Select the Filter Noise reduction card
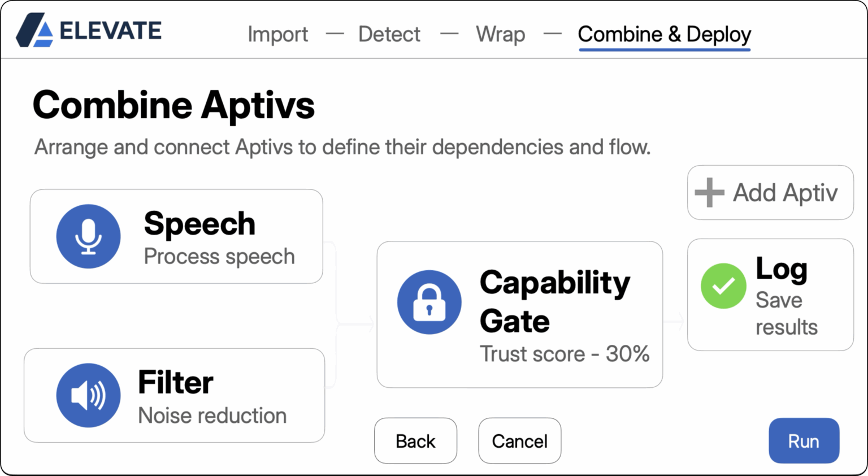Image resolution: width=868 pixels, height=476 pixels. 212,416
